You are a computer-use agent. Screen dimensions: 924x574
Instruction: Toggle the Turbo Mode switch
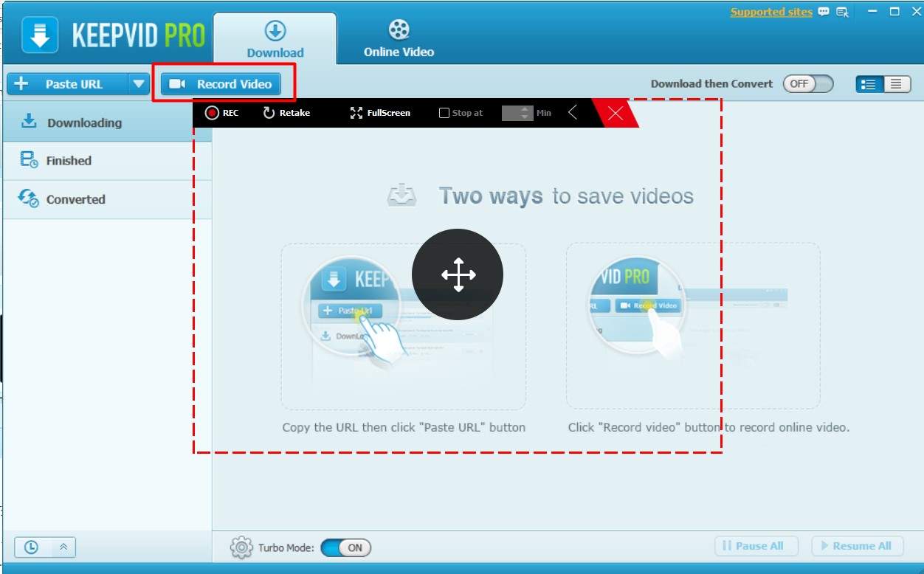[346, 547]
